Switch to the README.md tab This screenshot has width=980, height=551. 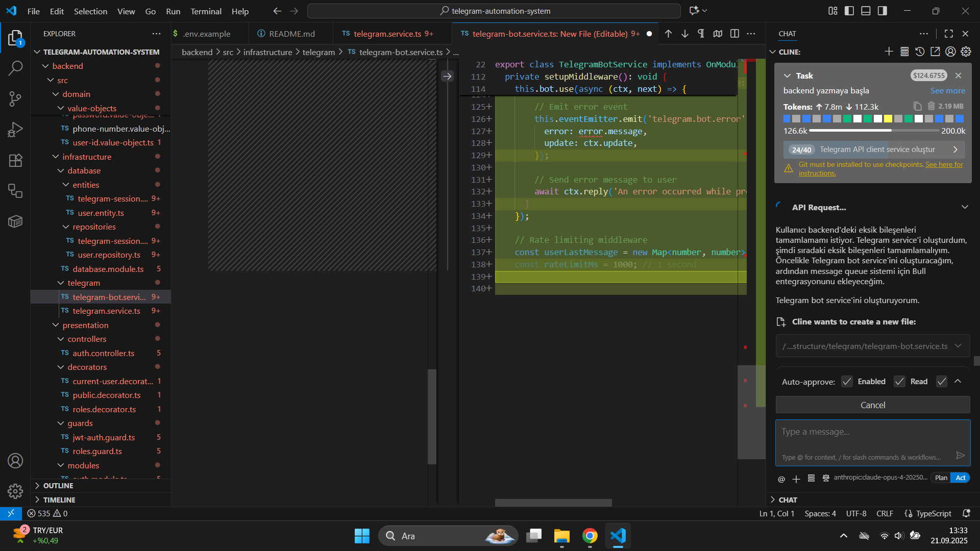pos(292,34)
